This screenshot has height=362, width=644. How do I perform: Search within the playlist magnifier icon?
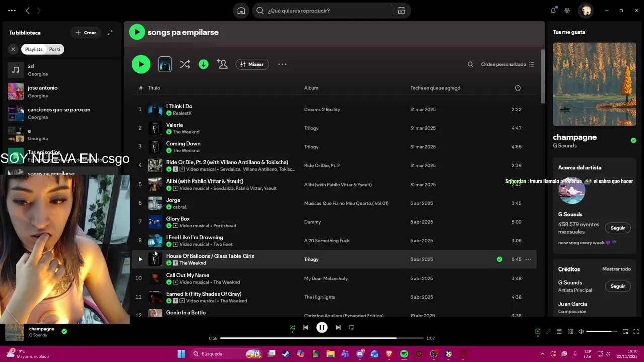pos(470,64)
